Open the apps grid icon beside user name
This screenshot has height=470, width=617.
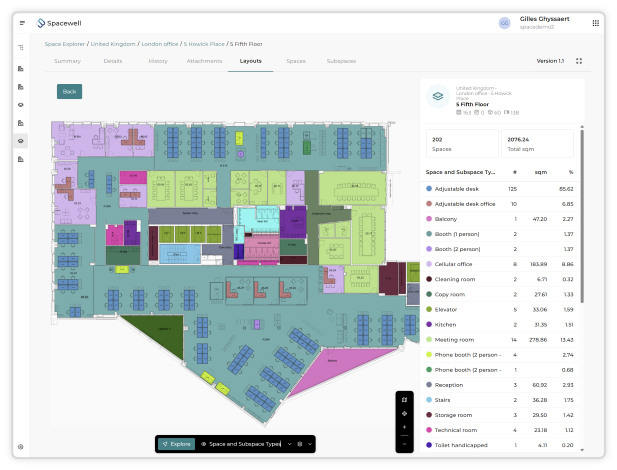pyautogui.click(x=595, y=23)
